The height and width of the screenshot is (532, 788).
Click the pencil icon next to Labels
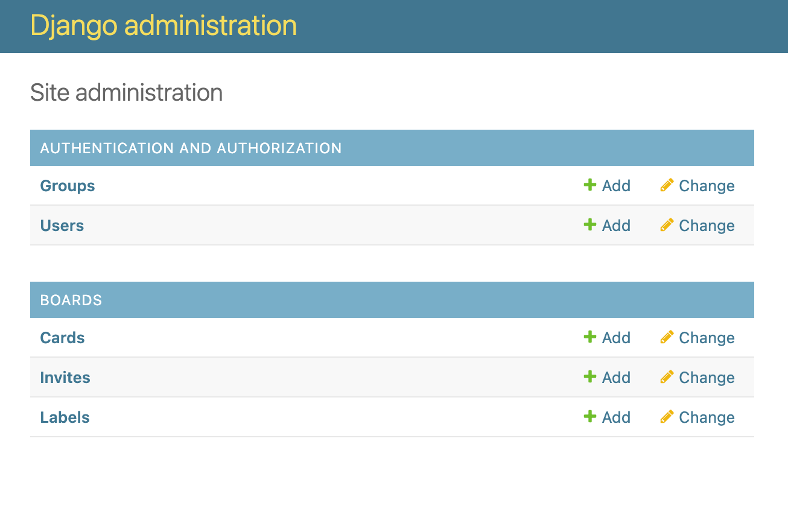pyautogui.click(x=666, y=417)
